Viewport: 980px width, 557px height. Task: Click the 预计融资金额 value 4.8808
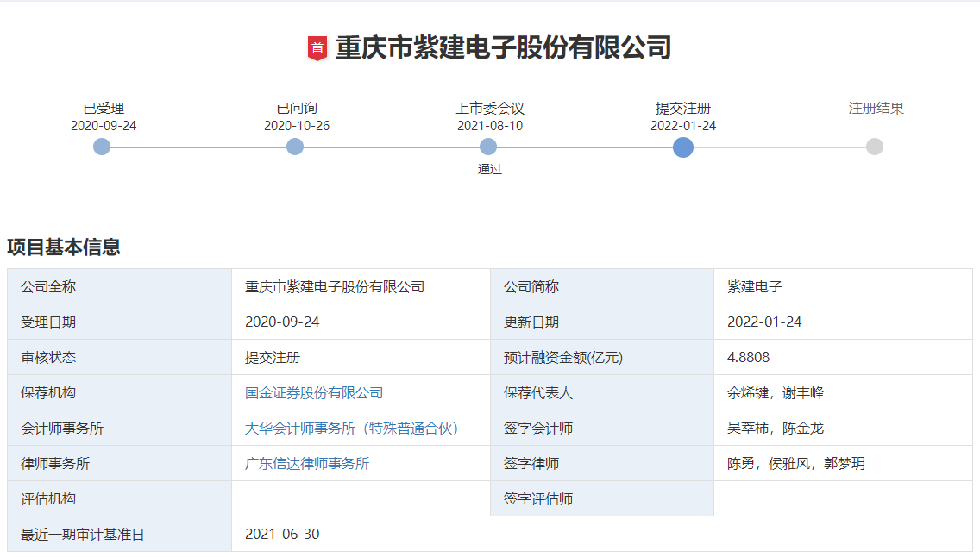point(748,357)
